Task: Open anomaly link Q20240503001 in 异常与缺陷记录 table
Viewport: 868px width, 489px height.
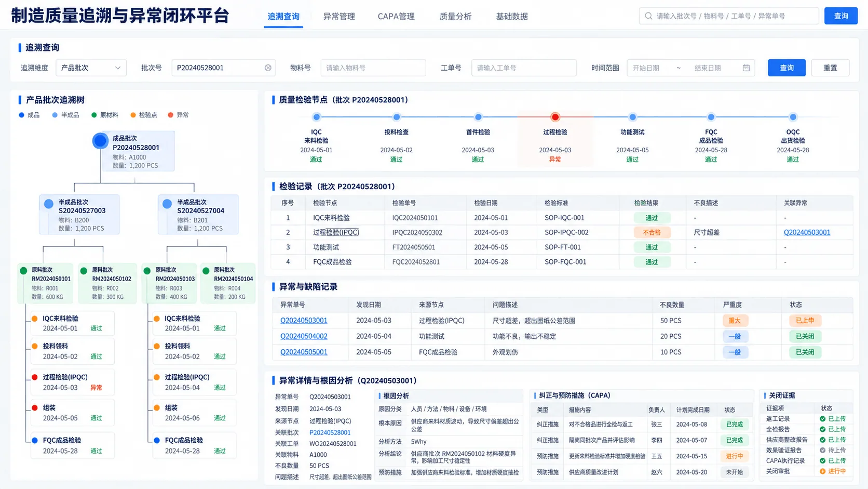Action: pyautogui.click(x=304, y=321)
